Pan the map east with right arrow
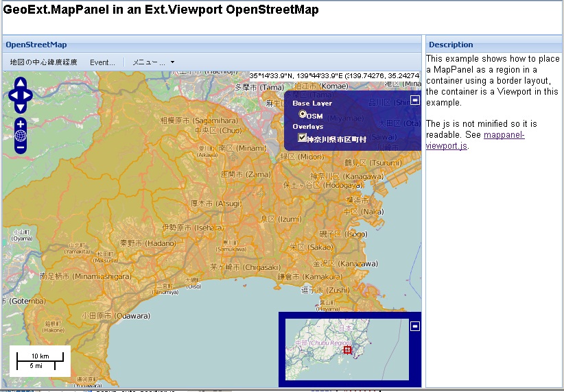The image size is (564, 392). click(x=29, y=95)
